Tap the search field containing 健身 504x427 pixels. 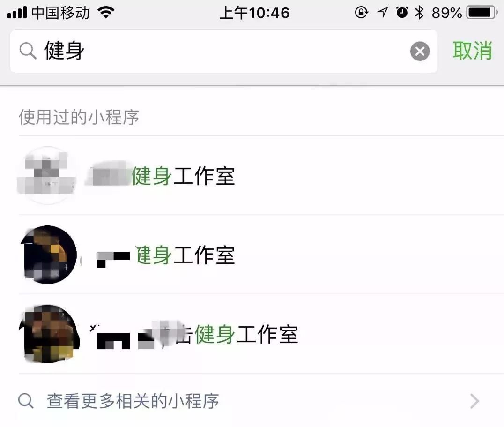[224, 51]
